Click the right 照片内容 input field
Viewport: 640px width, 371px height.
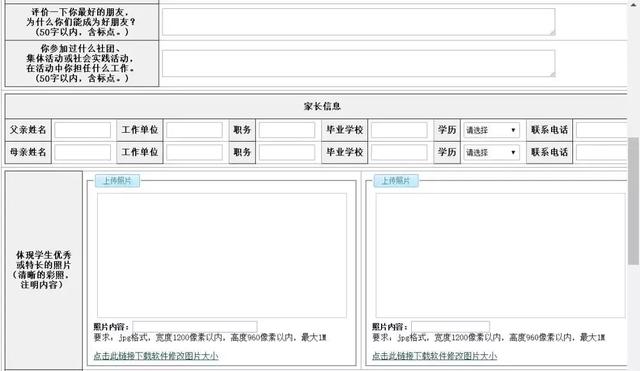(450, 327)
